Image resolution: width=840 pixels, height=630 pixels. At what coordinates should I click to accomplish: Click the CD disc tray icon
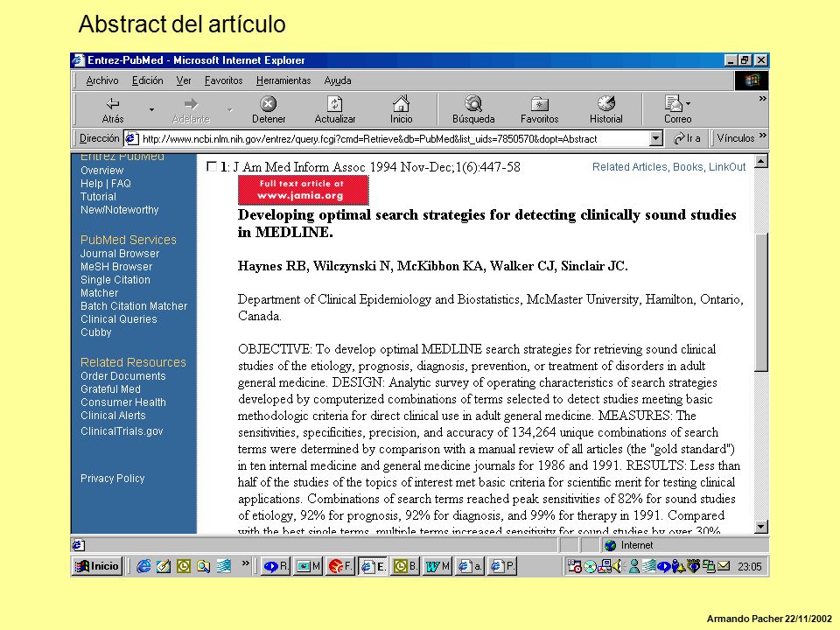click(590, 566)
